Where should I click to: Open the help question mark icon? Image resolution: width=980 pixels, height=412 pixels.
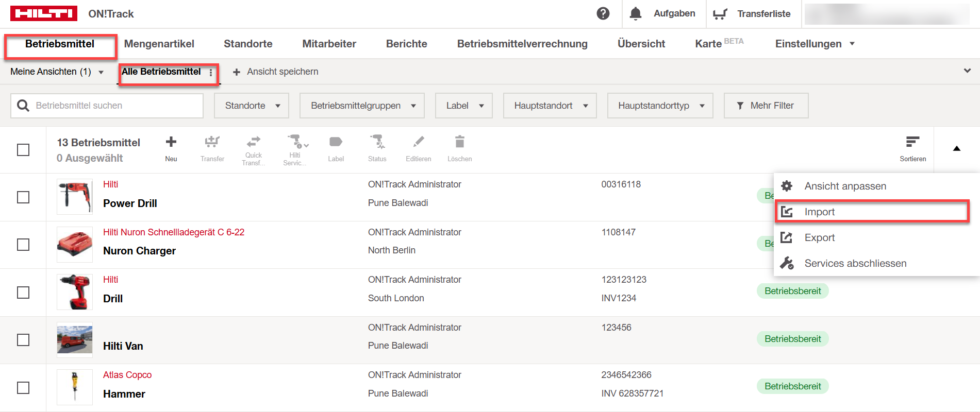point(603,13)
